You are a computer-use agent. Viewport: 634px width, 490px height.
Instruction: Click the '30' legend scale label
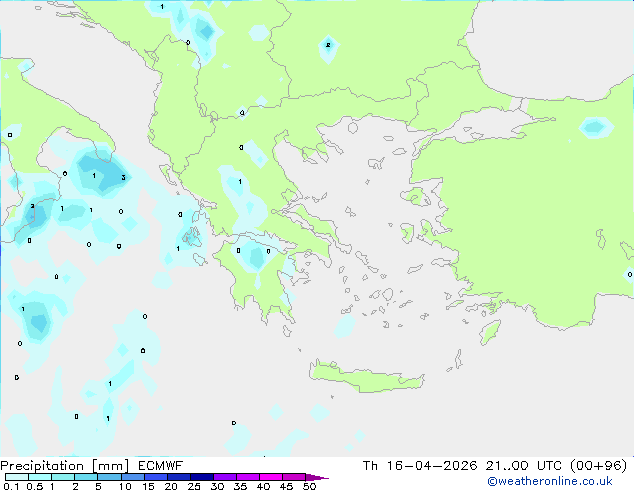click(x=217, y=486)
